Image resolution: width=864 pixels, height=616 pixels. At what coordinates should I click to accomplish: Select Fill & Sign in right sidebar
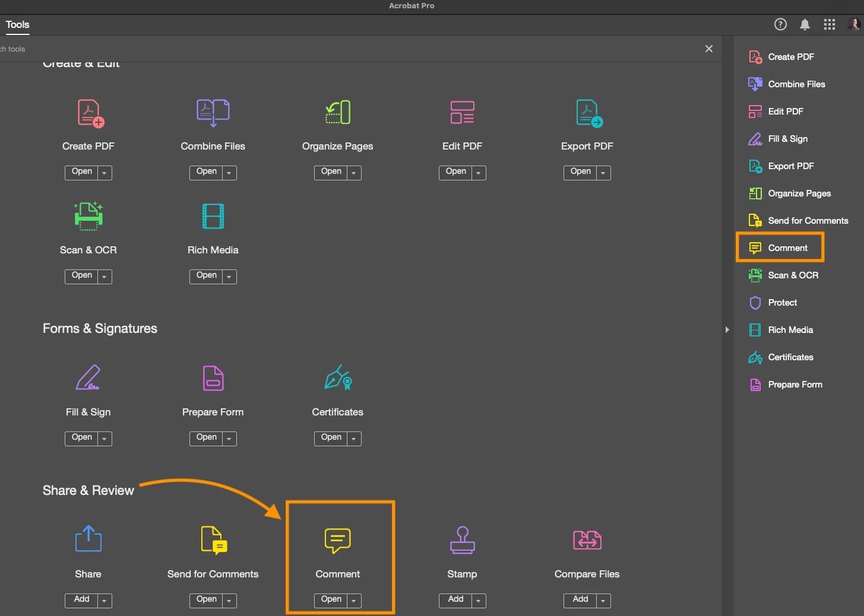pos(778,139)
